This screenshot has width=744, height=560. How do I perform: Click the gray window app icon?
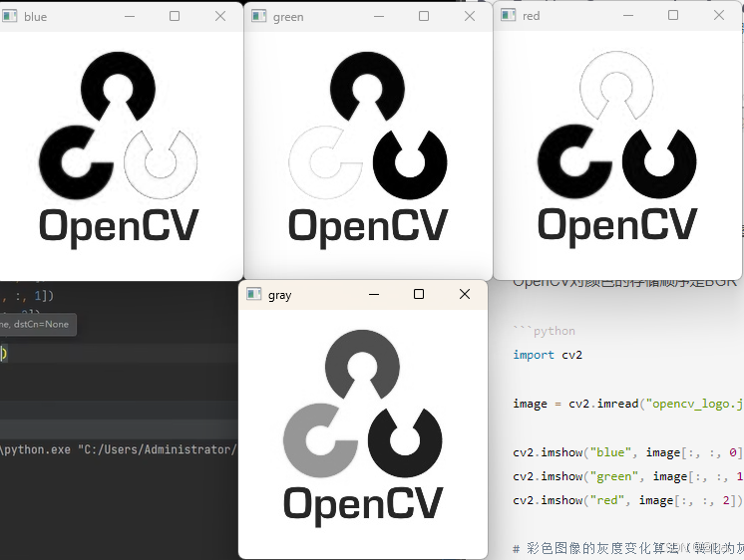pyautogui.click(x=254, y=295)
